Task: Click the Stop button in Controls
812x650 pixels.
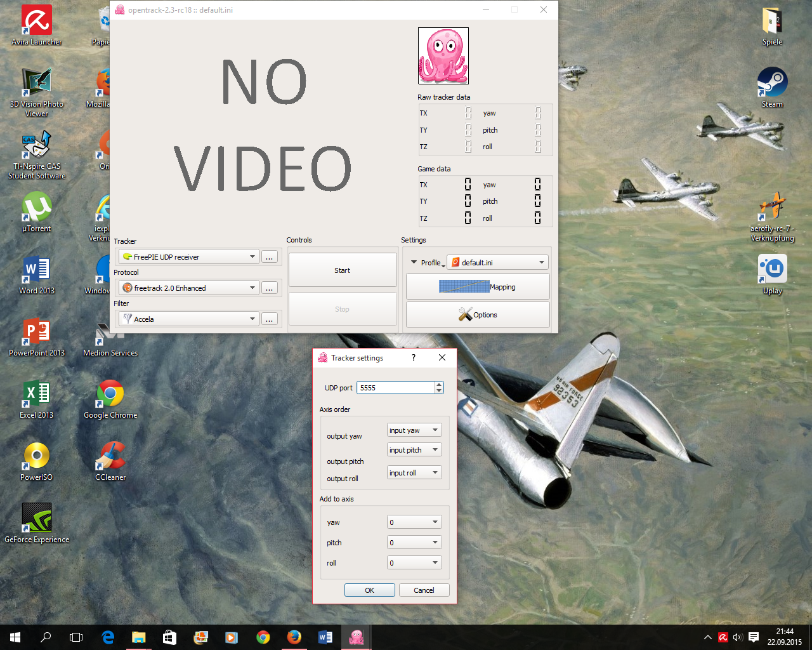Action: point(343,309)
